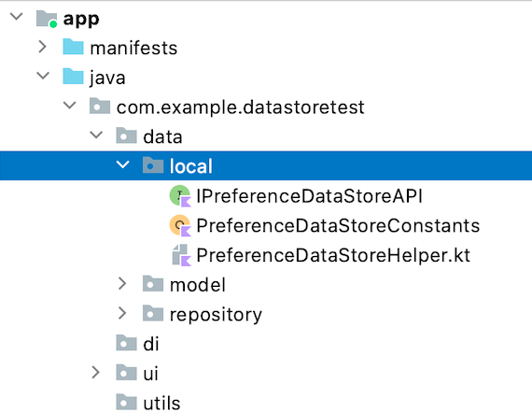Click the app module folder icon
This screenshot has height=413, width=532.
click(47, 19)
